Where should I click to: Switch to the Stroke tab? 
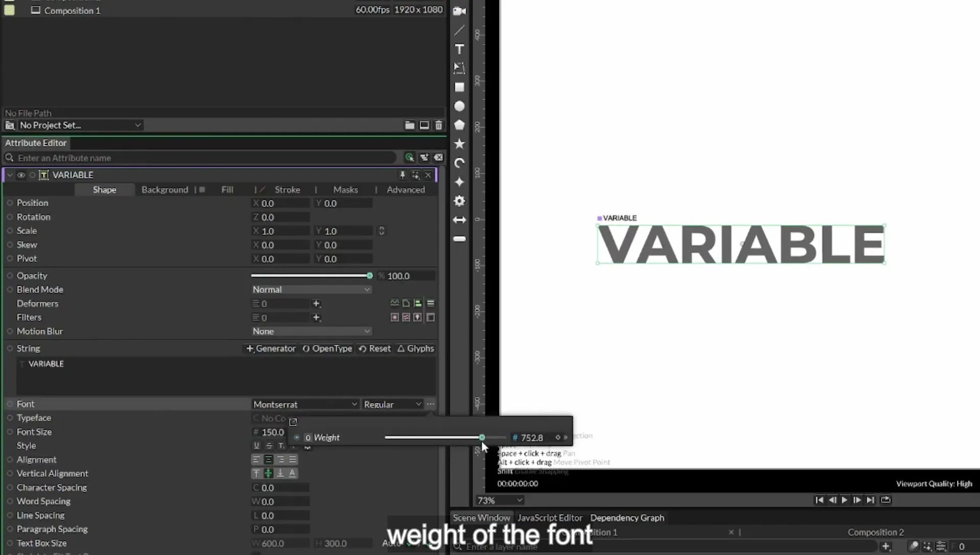pos(287,189)
